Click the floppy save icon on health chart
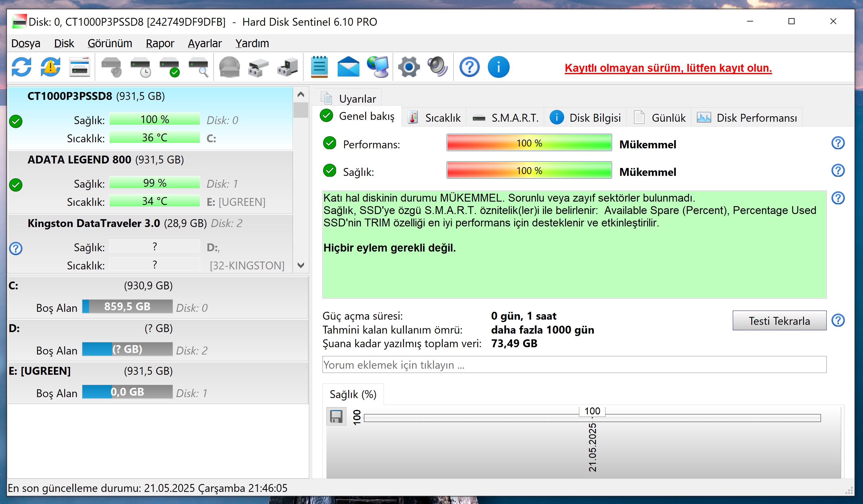The height and width of the screenshot is (504, 863). click(x=336, y=416)
